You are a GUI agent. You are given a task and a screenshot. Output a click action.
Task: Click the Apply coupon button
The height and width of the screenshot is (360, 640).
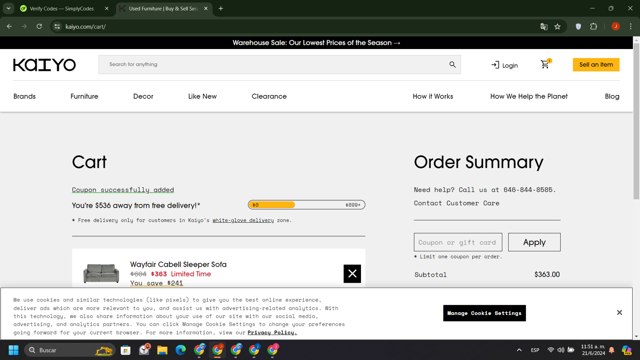[x=534, y=242]
